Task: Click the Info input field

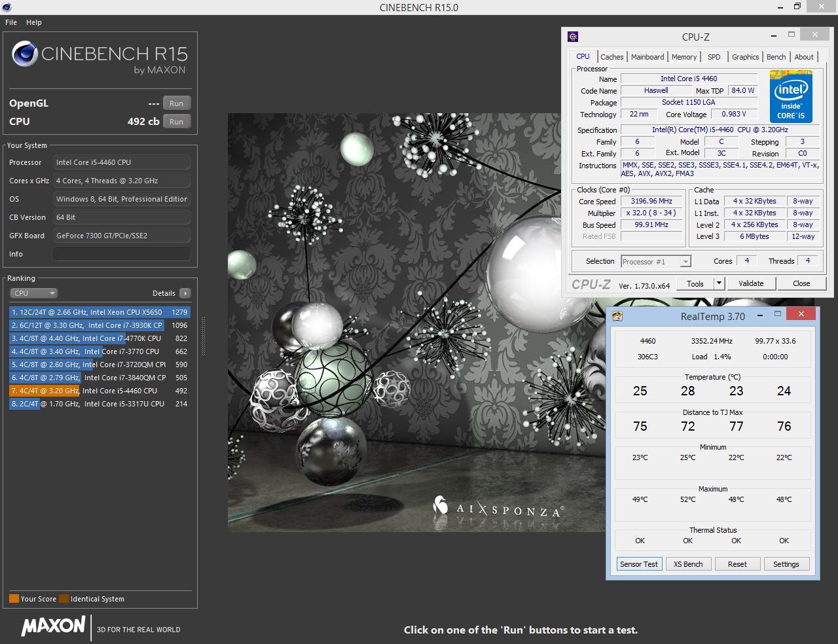Action: (122, 254)
